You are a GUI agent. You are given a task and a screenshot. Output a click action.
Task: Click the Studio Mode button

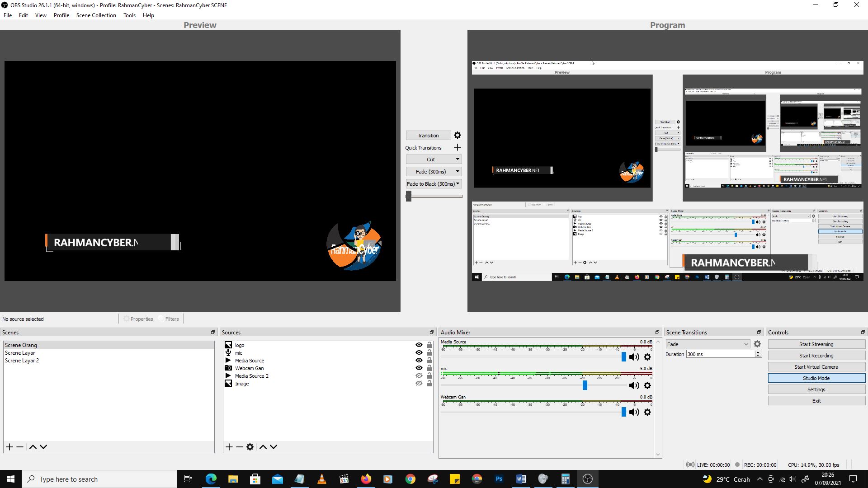(816, 378)
